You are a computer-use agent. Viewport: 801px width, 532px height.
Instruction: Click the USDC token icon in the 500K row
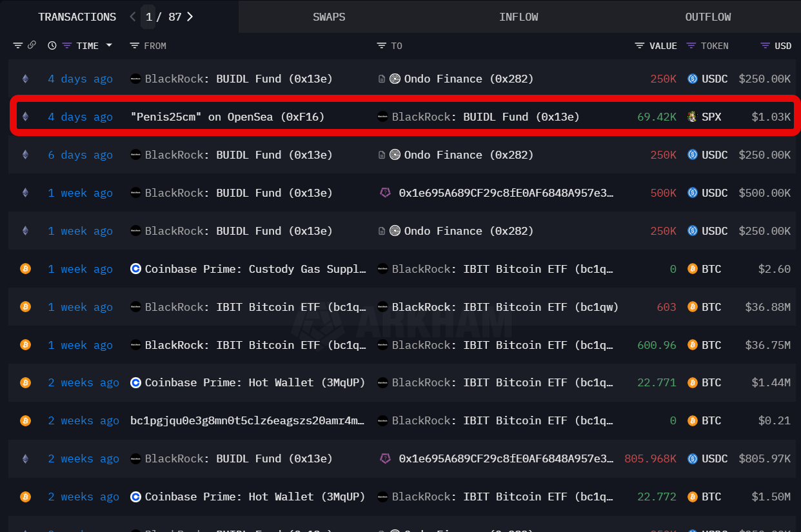pyautogui.click(x=692, y=193)
